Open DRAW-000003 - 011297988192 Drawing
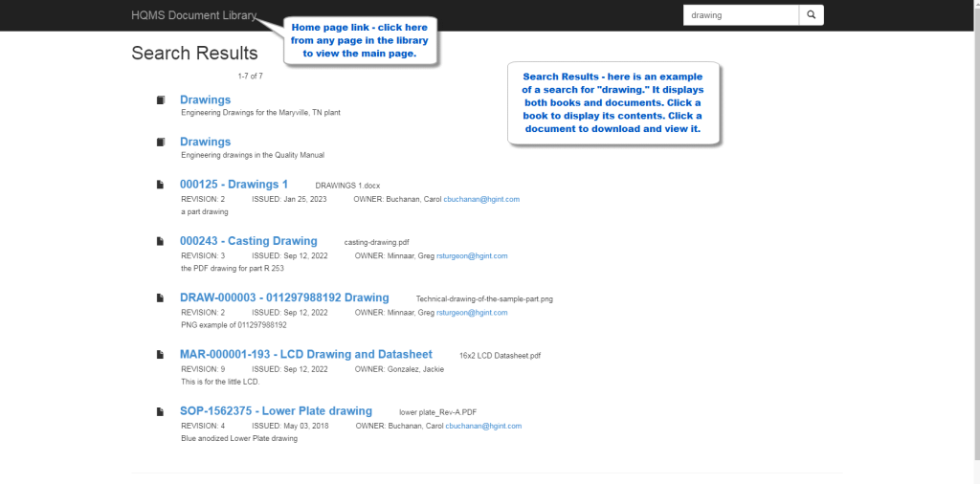This screenshot has height=484, width=980. 284,297
